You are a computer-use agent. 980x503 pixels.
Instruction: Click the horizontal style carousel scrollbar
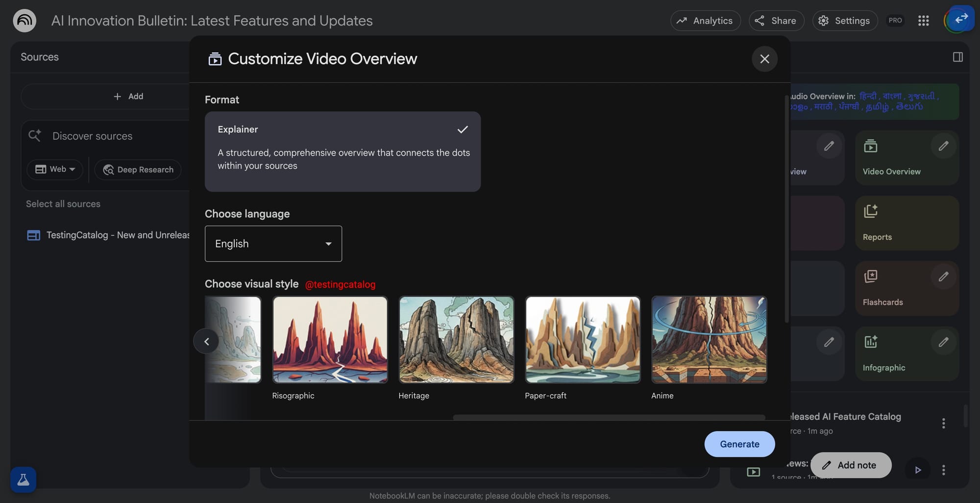609,417
